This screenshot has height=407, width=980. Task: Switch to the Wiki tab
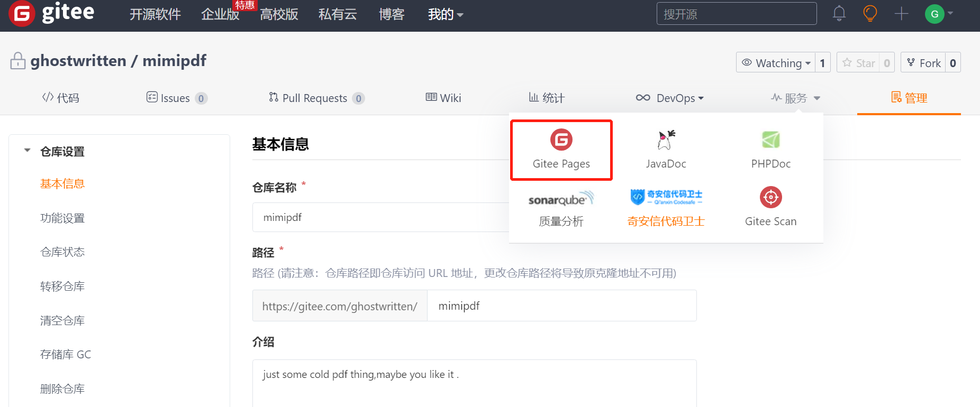(443, 98)
